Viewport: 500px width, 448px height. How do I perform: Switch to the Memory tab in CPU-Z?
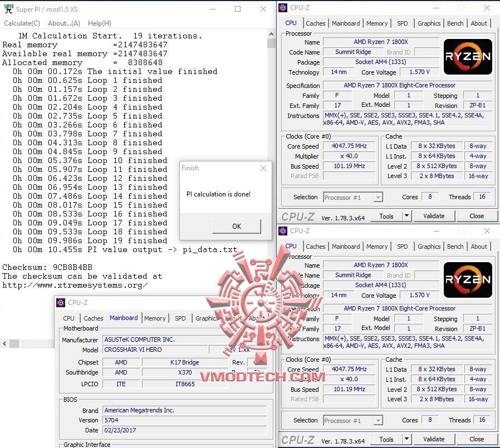(x=377, y=23)
